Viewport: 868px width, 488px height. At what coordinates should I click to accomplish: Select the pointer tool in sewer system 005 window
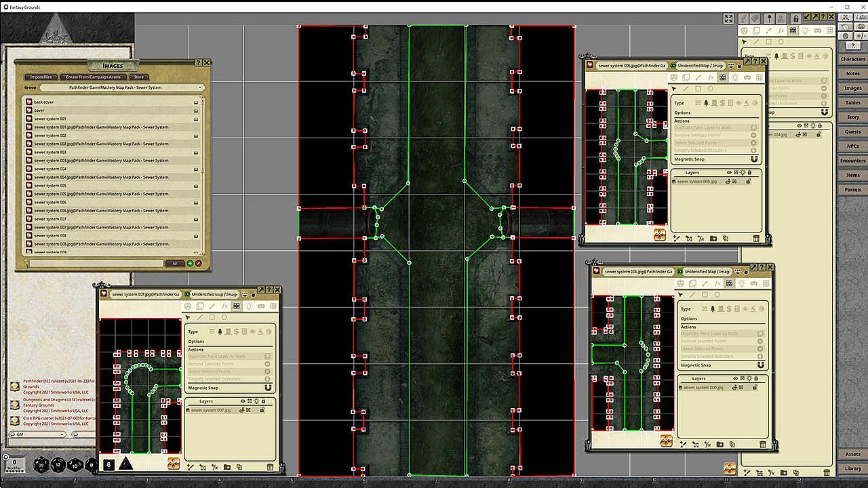click(x=674, y=89)
